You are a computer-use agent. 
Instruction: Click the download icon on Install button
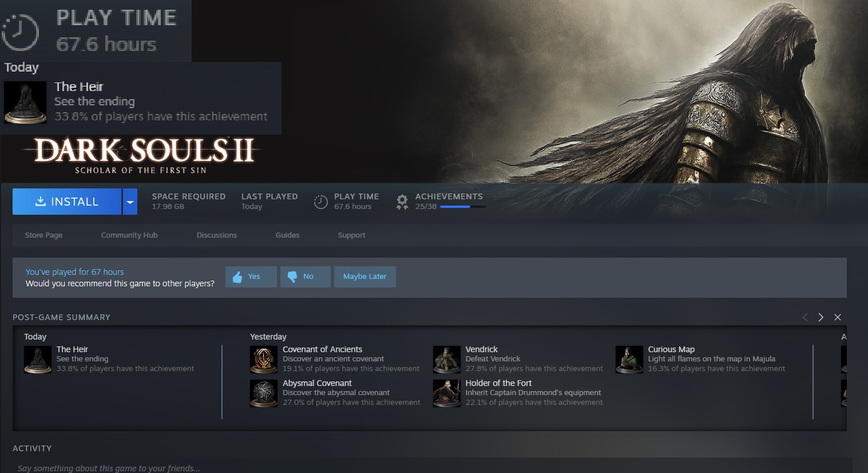click(41, 202)
